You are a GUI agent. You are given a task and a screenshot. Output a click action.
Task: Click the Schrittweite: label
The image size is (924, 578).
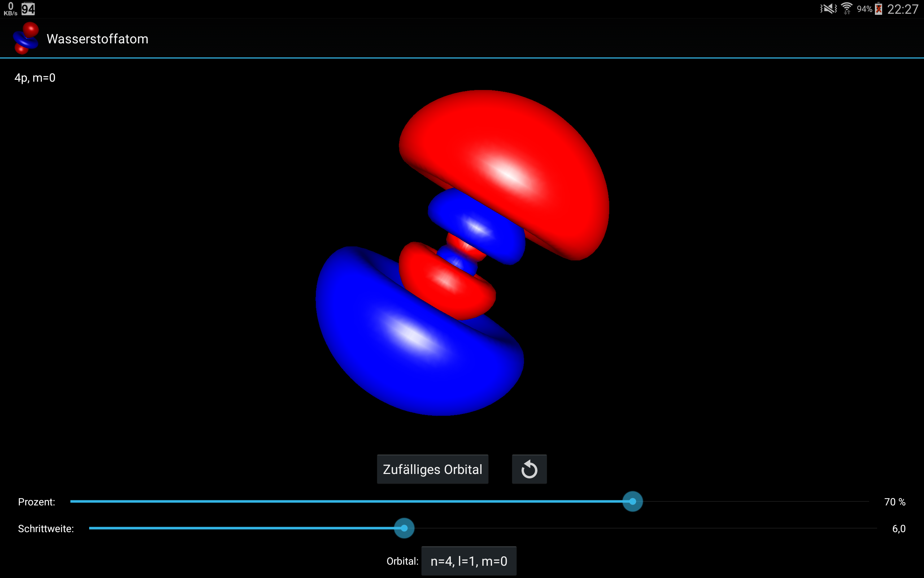(x=46, y=529)
